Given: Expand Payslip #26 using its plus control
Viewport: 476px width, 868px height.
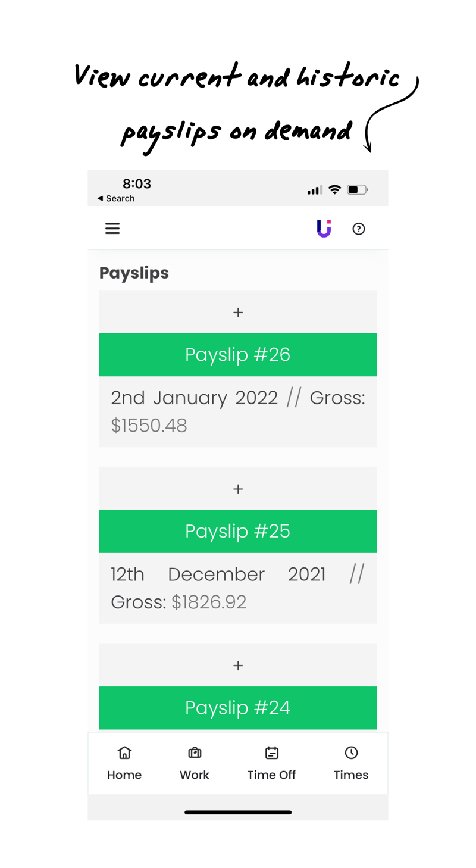Looking at the screenshot, I should point(237,312).
